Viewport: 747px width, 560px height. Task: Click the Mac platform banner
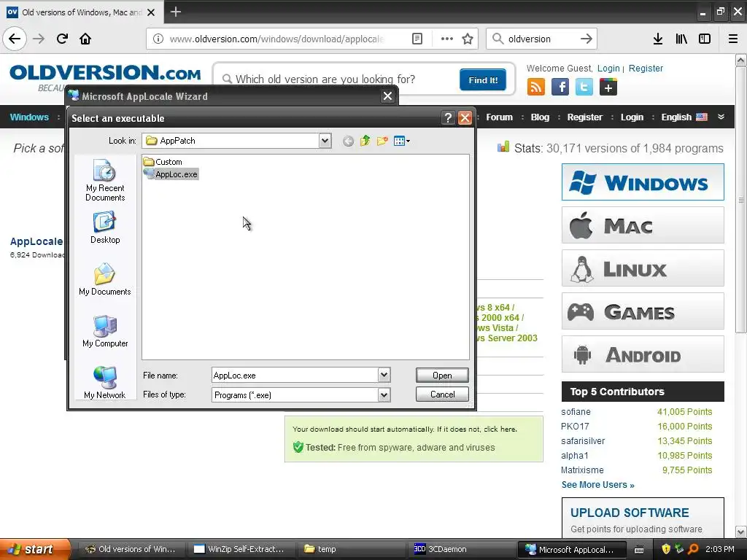click(643, 225)
